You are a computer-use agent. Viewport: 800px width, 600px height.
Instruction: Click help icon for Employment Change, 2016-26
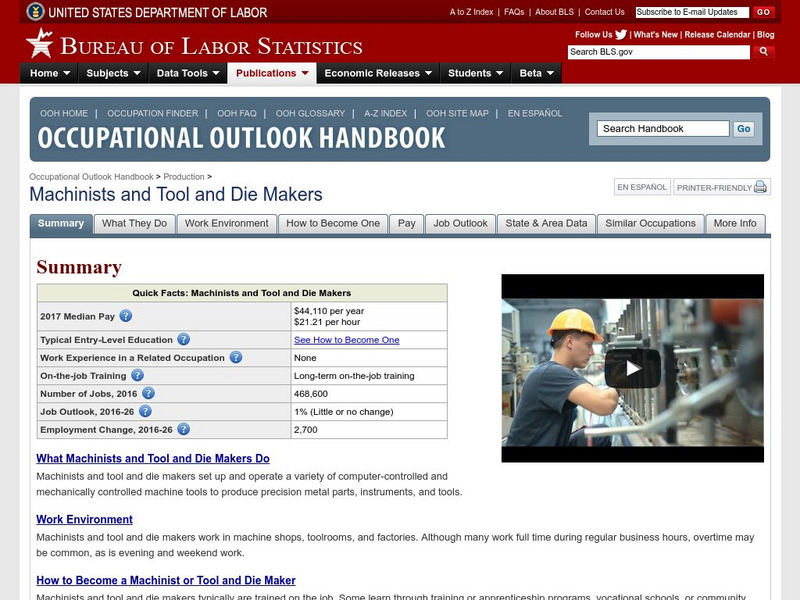tap(183, 429)
